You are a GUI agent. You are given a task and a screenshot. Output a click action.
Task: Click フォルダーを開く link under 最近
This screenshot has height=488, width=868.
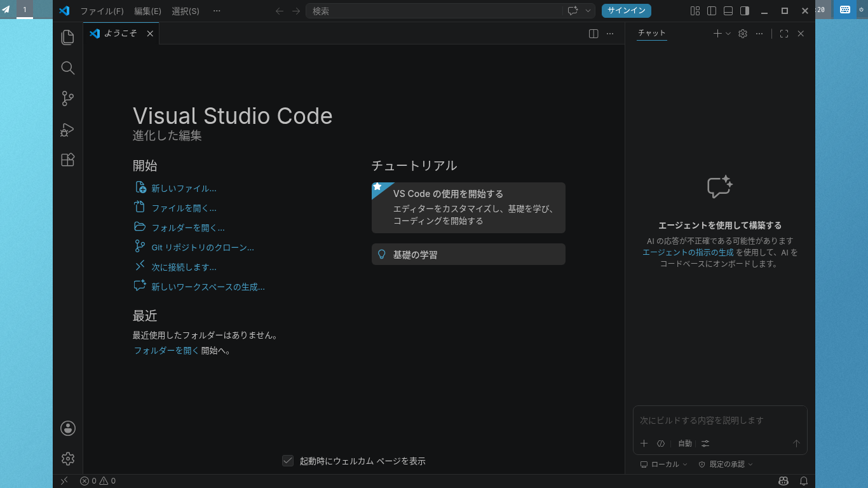coord(166,350)
